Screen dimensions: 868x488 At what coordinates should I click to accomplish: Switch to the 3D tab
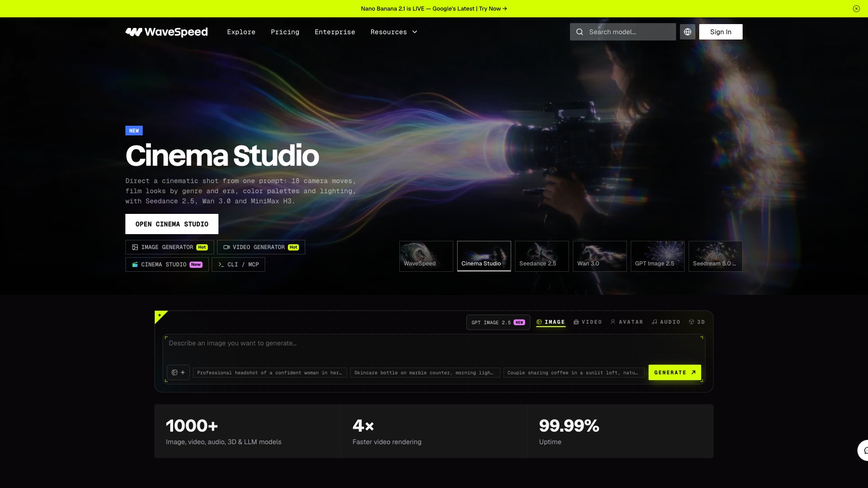tap(697, 322)
